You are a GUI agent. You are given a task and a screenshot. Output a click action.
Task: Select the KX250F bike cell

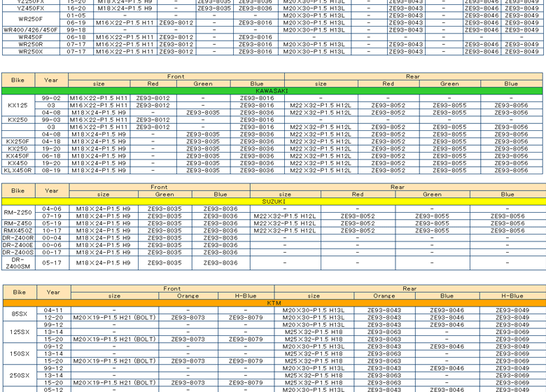(x=18, y=141)
